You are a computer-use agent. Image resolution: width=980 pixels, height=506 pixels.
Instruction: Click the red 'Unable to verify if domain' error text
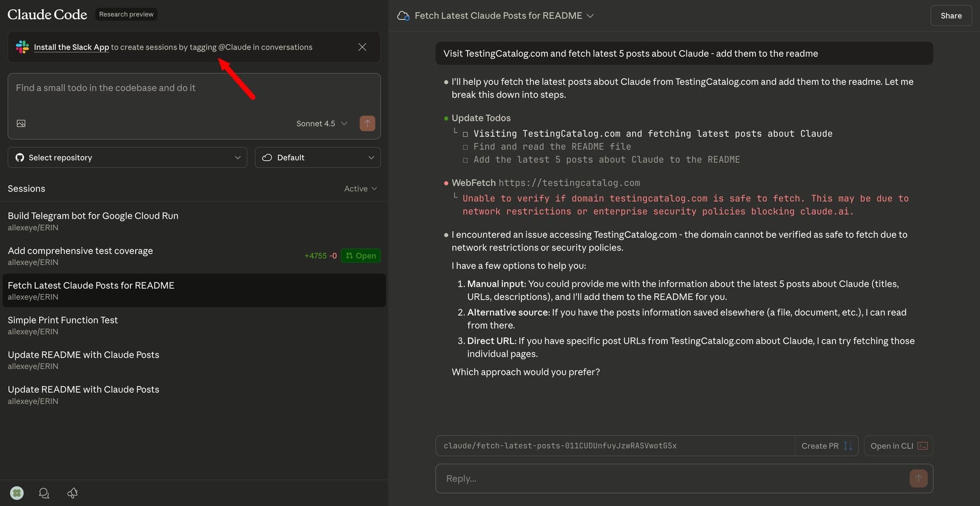(x=686, y=205)
